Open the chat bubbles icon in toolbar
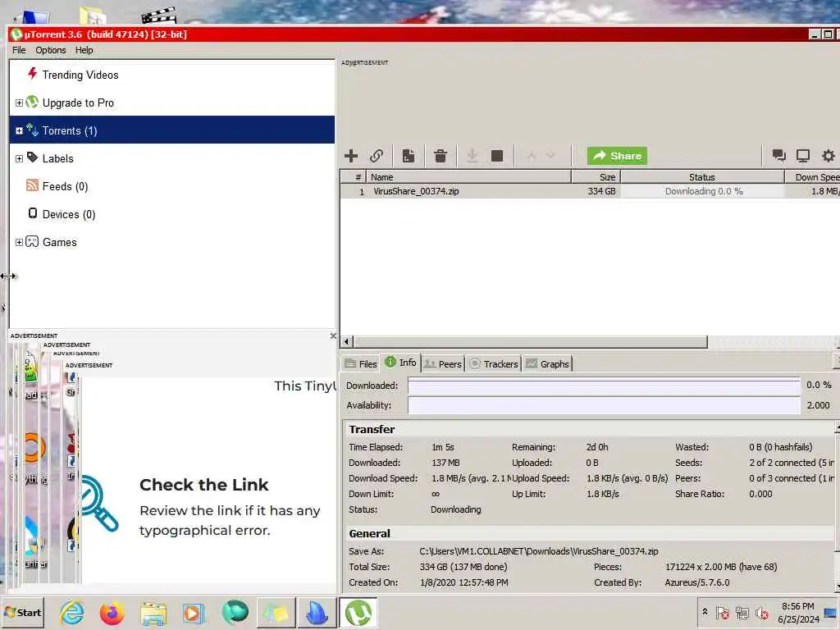 [x=779, y=156]
